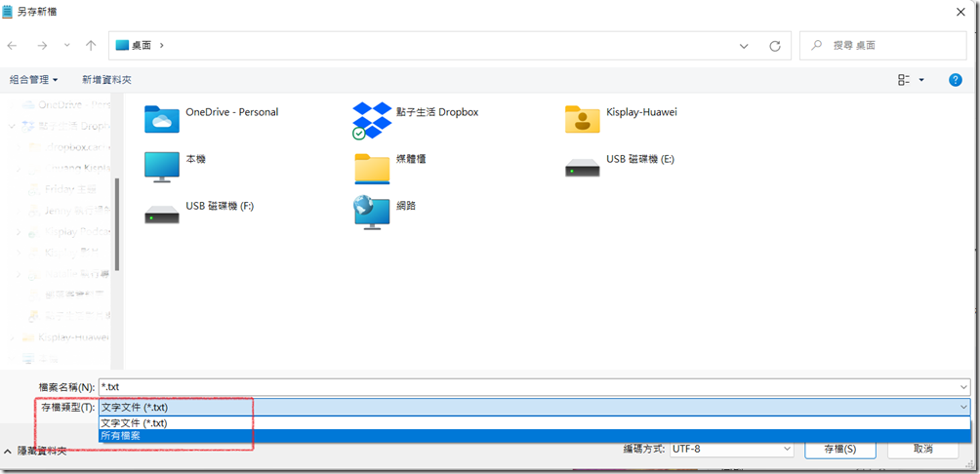
Task: Open the 組合管理 menu
Action: pyautogui.click(x=34, y=80)
